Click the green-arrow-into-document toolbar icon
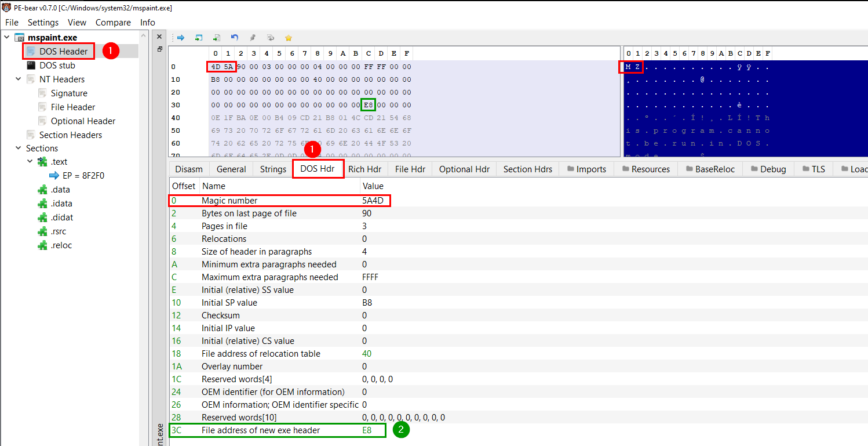The height and width of the screenshot is (446, 868). pyautogui.click(x=217, y=38)
